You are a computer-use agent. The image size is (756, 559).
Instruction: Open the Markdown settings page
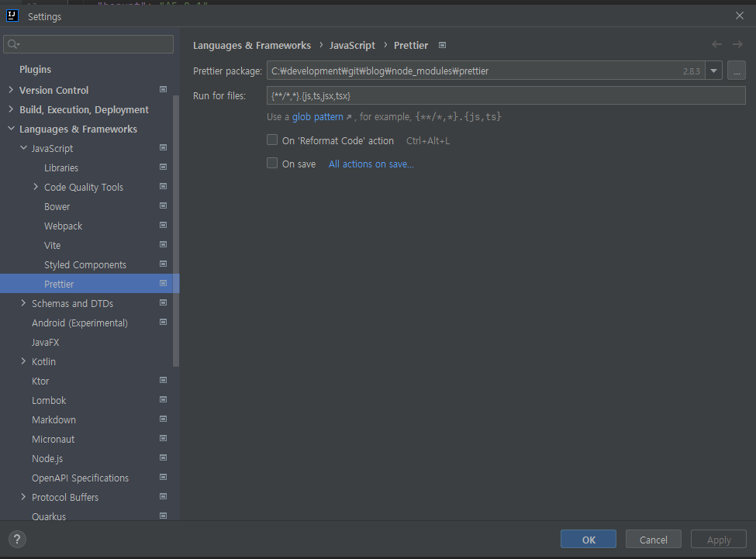(x=54, y=419)
